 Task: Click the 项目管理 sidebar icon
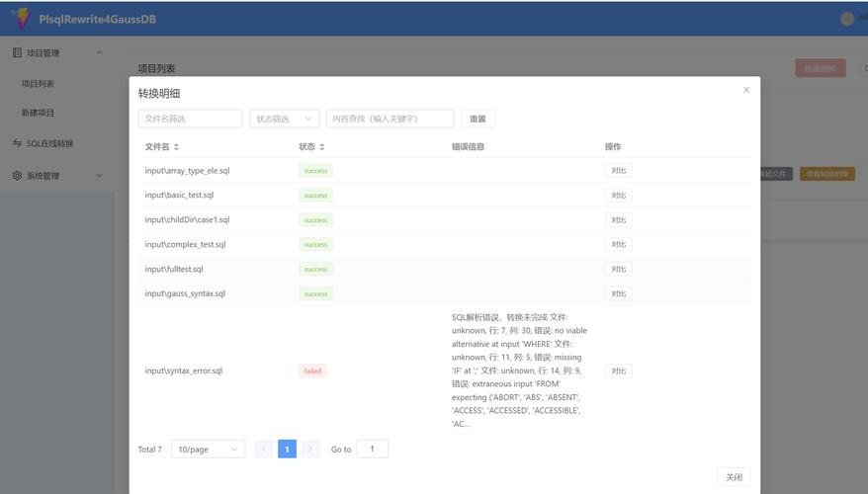[x=17, y=52]
